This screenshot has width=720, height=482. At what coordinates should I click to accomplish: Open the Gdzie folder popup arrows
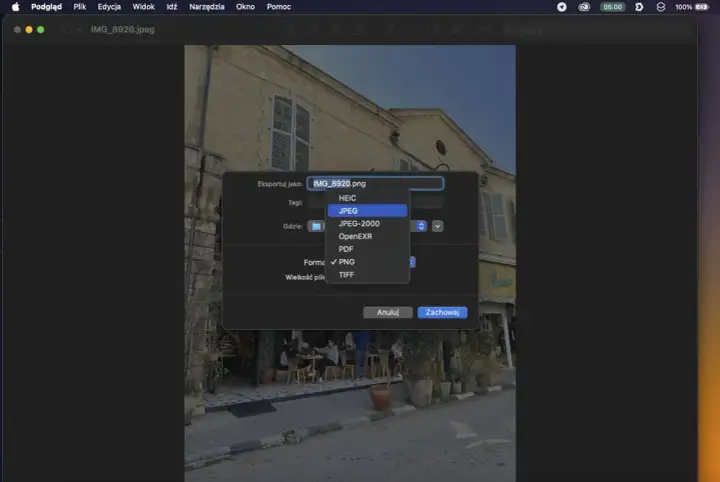click(421, 226)
